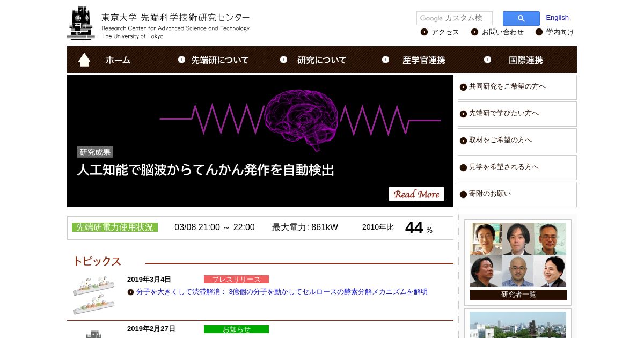Click the researcher photos collage
Screen dimensions: 644x338
(x=518, y=255)
